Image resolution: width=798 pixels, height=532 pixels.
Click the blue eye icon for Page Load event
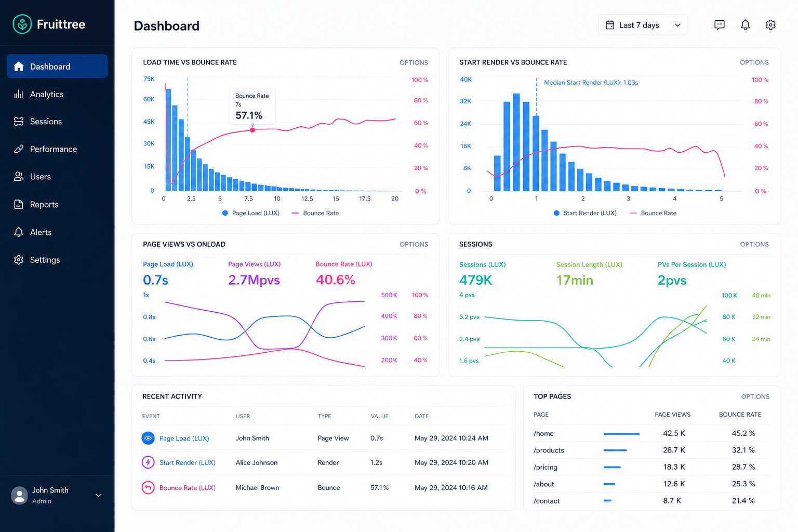pyautogui.click(x=148, y=438)
